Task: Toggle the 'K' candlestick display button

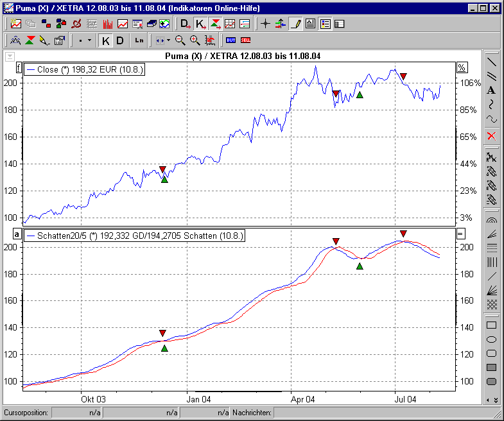Action: [106, 40]
